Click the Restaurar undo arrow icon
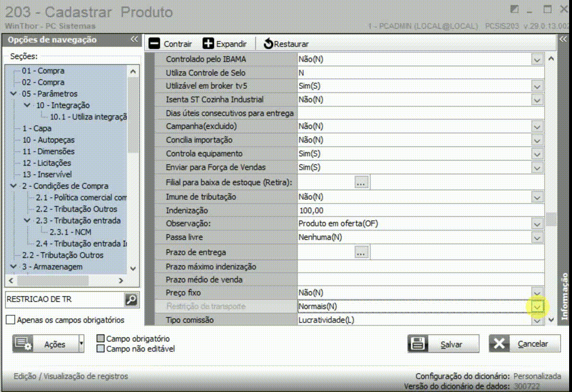This screenshot has width=572, height=392. [x=268, y=44]
